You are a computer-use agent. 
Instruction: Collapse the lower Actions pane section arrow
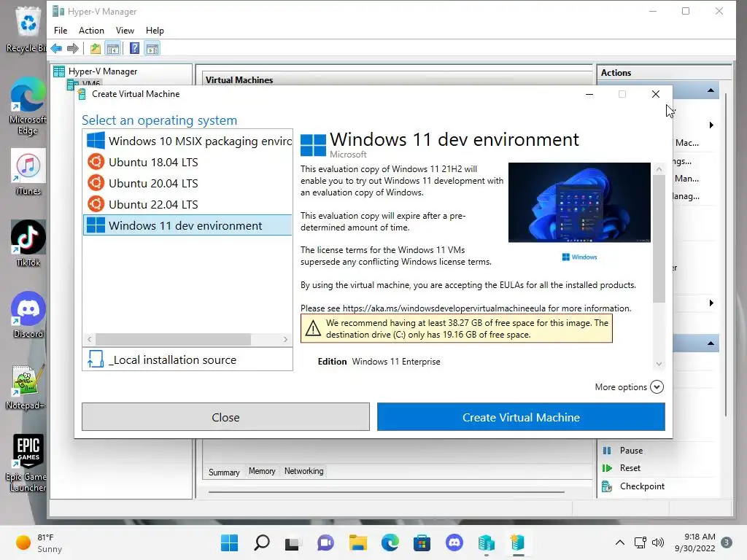711,343
